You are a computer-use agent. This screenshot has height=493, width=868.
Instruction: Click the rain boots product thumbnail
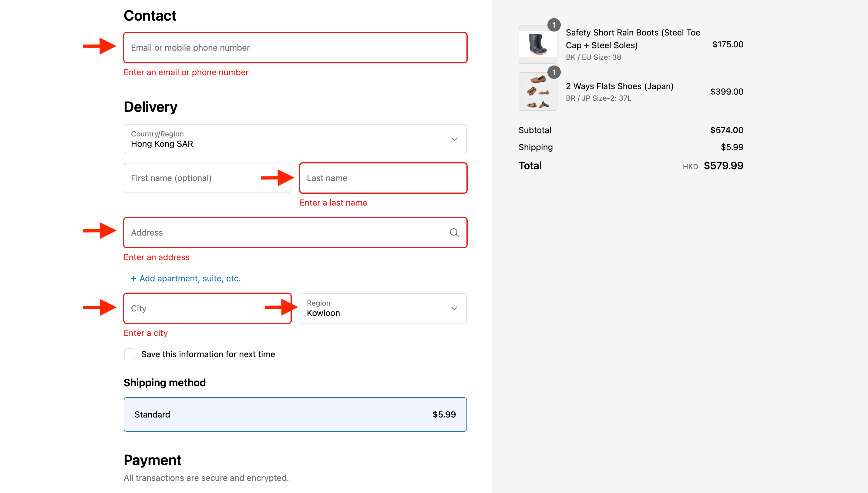[x=537, y=44]
